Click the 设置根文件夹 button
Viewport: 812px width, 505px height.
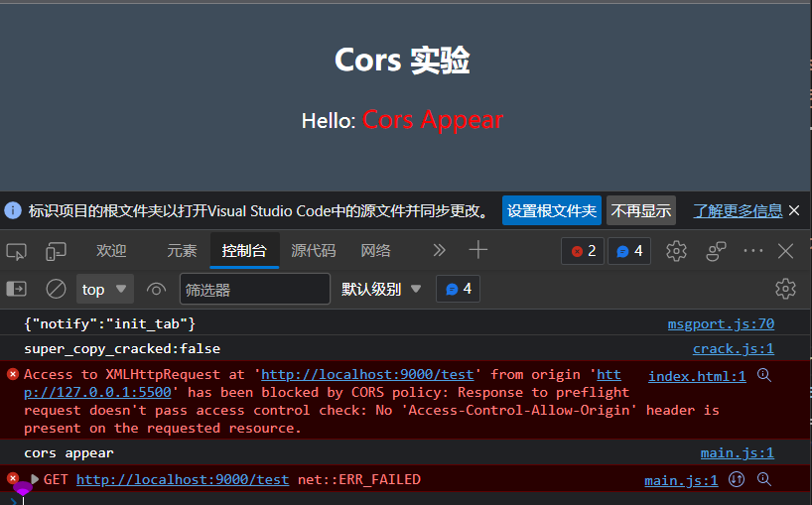coord(552,211)
